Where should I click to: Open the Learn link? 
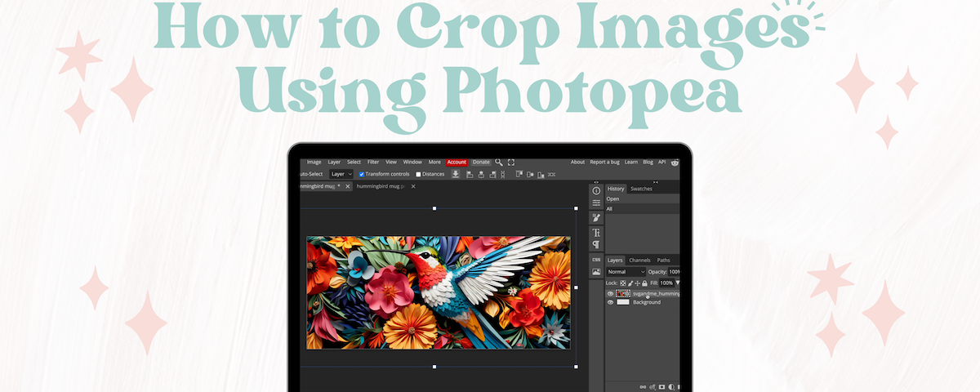[x=631, y=163]
